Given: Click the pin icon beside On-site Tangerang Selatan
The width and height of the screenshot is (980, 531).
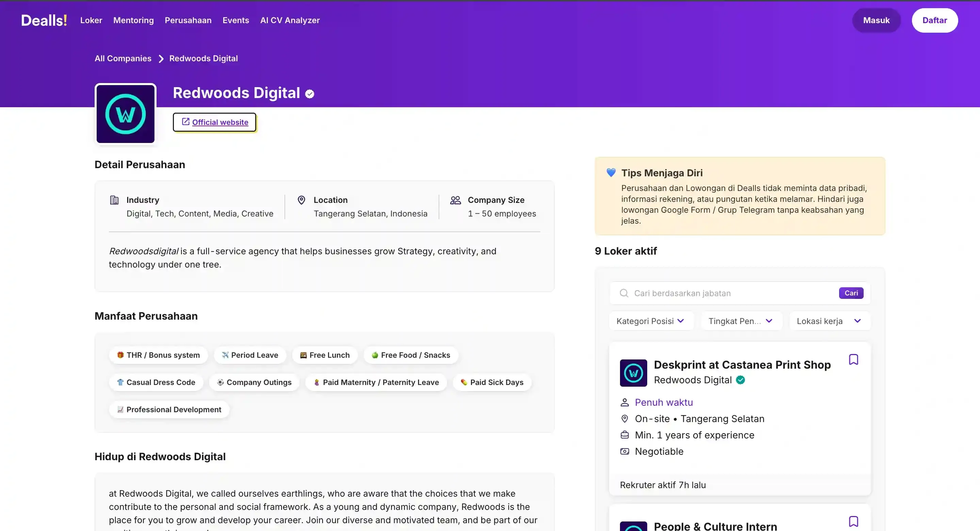Looking at the screenshot, I should (x=625, y=419).
